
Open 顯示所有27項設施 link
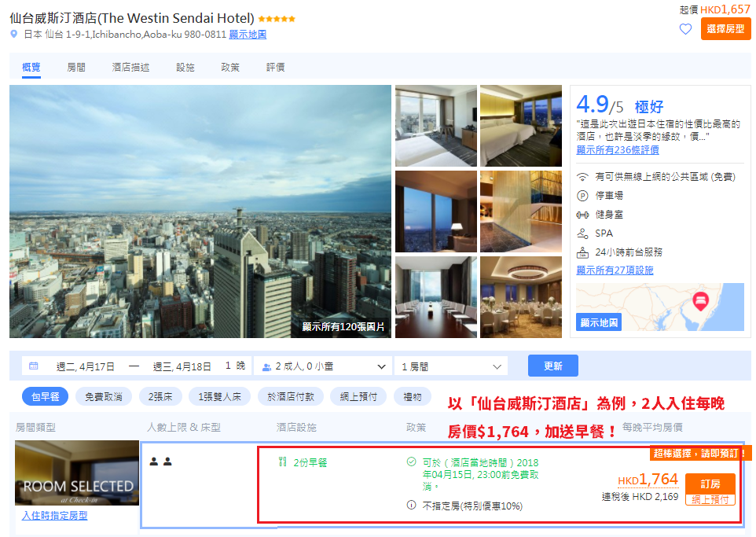(615, 270)
